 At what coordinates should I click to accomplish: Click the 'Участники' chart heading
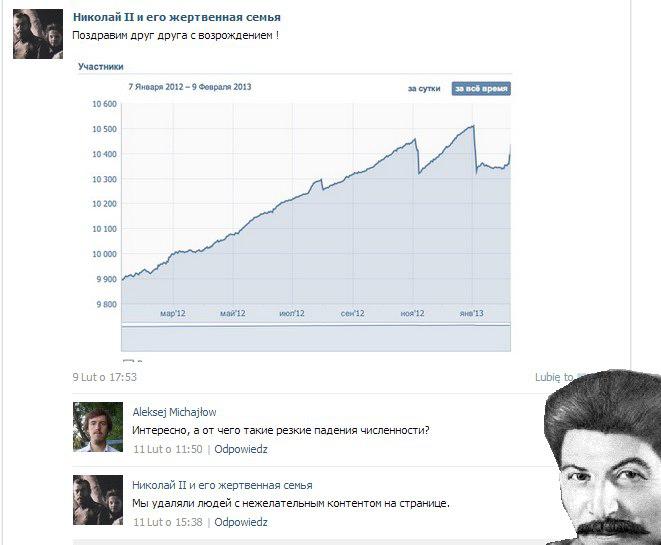[101, 67]
